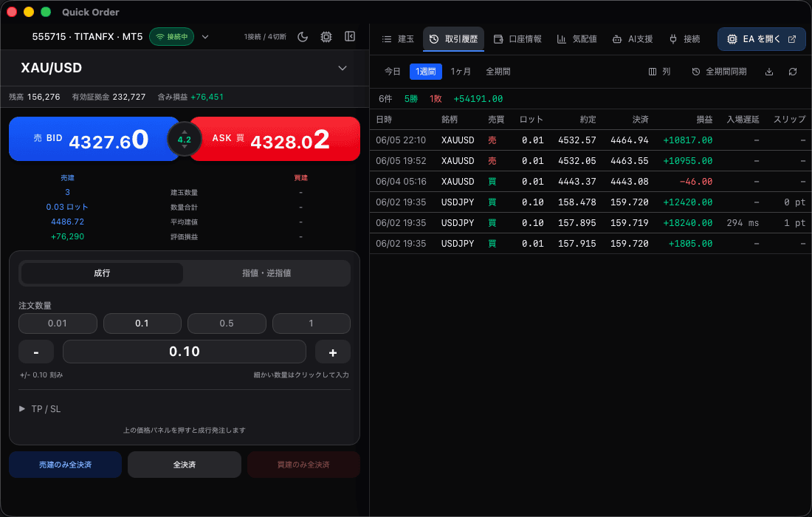Click the average price 4486.72
812x517 pixels.
click(x=67, y=222)
